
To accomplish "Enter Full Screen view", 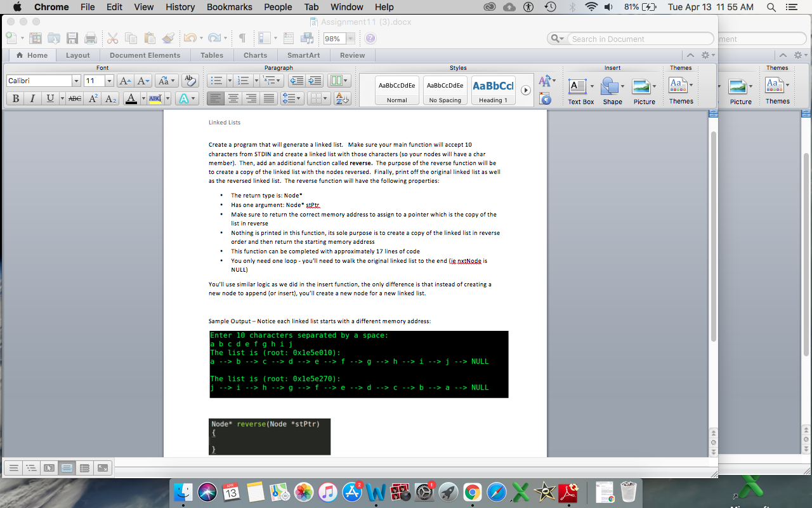I will coord(101,468).
